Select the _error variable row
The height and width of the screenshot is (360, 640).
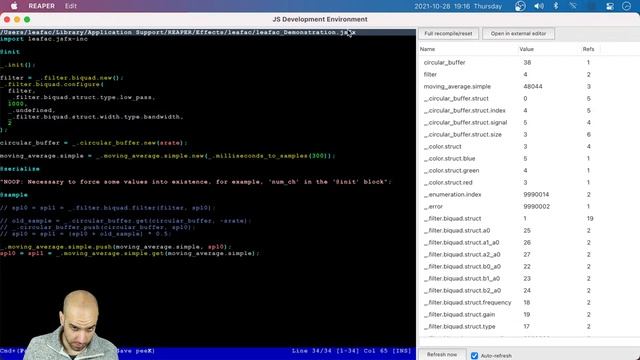click(x=529, y=207)
